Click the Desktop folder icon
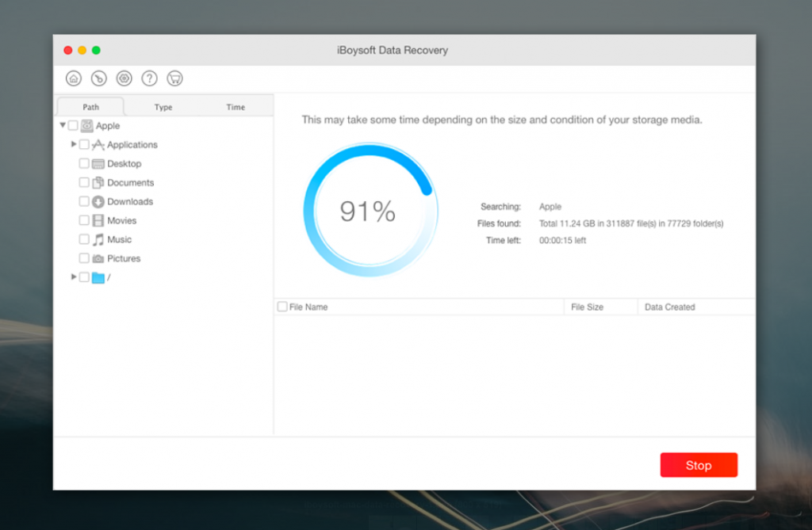Screen dimensions: 812x530 [x=98, y=164]
